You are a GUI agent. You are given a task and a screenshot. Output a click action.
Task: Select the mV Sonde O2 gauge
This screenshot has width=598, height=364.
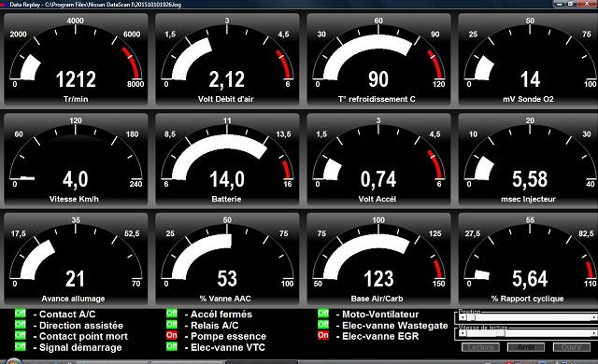pyautogui.click(x=528, y=60)
